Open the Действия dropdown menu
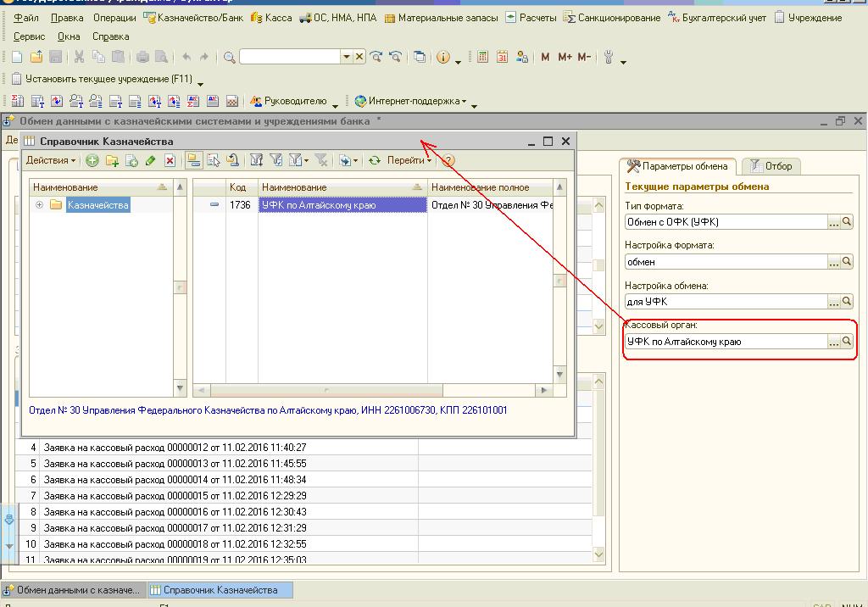This screenshot has height=607, width=868. (51, 160)
